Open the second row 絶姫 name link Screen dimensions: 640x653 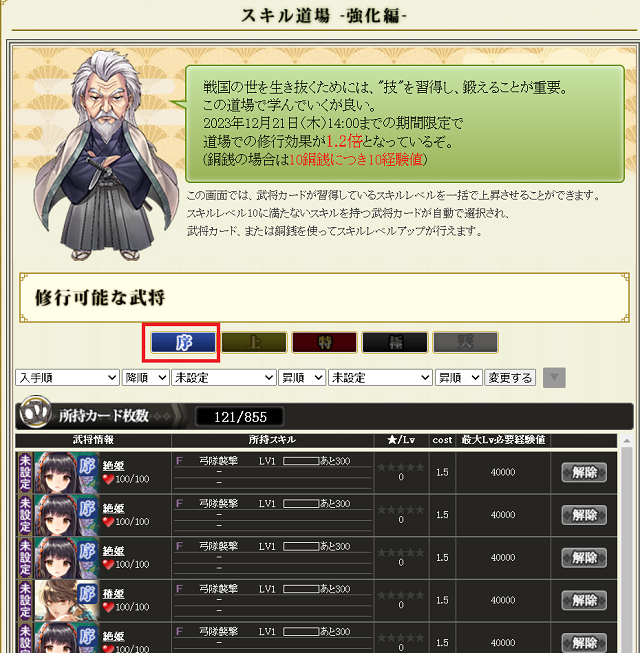pos(114,508)
